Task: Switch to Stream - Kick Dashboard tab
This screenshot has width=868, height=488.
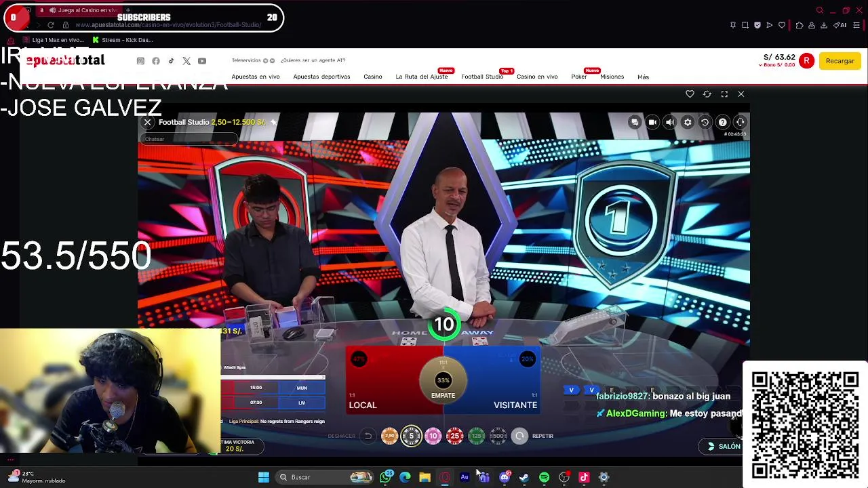Action: tap(122, 40)
